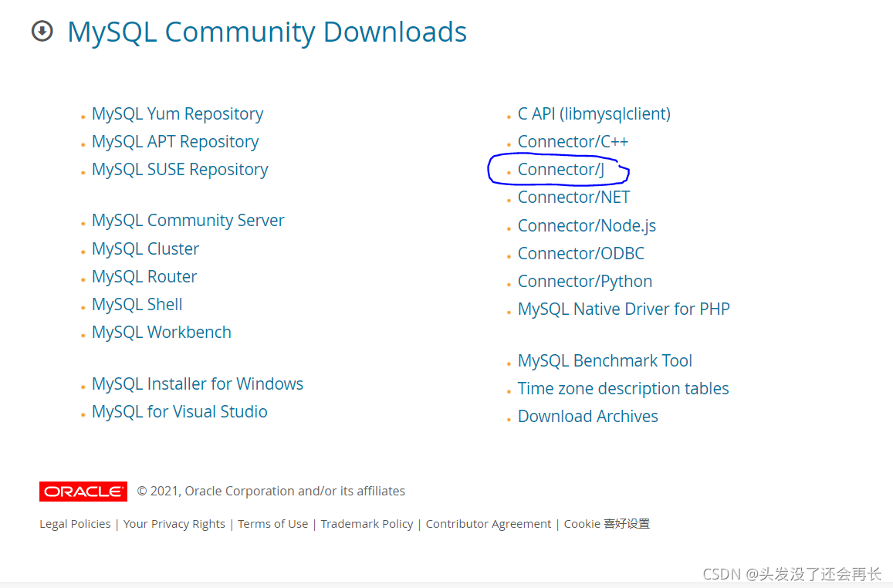Open MySQL Installer for Windows link
Image resolution: width=893 pixels, height=588 pixels.
[x=197, y=384]
